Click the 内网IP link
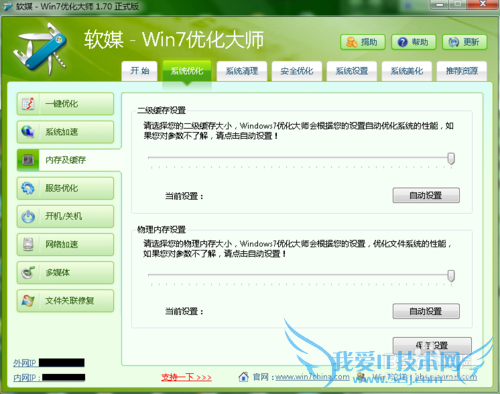The height and width of the screenshot is (394, 500). point(27,378)
